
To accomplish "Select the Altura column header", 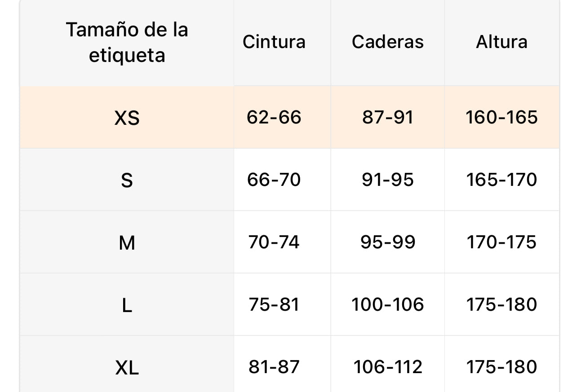I will coord(502,42).
